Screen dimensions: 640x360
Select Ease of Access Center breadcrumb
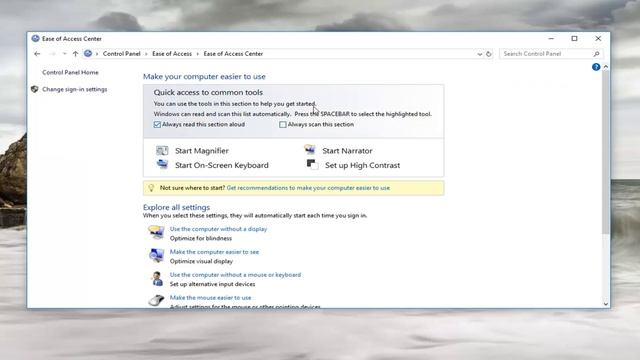(x=233, y=54)
